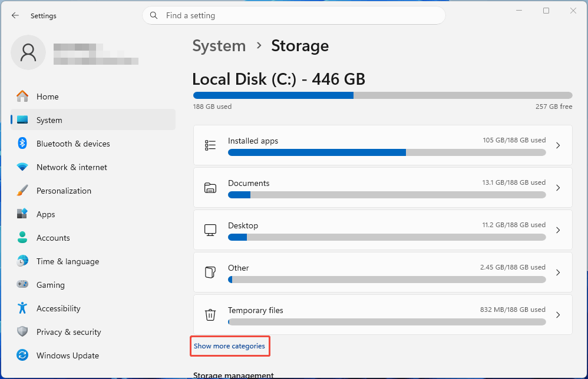This screenshot has height=379, width=588.
Task: Click System in the breadcrumb
Action: click(219, 46)
